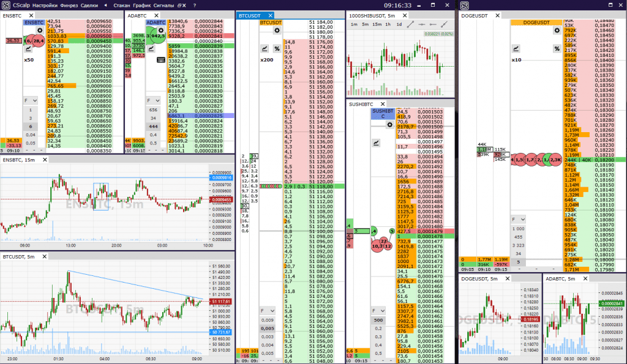Click price 51 100,00 in BTCUSDT order book
Image resolution: width=627 pixels, height=364 pixels.
(321, 232)
